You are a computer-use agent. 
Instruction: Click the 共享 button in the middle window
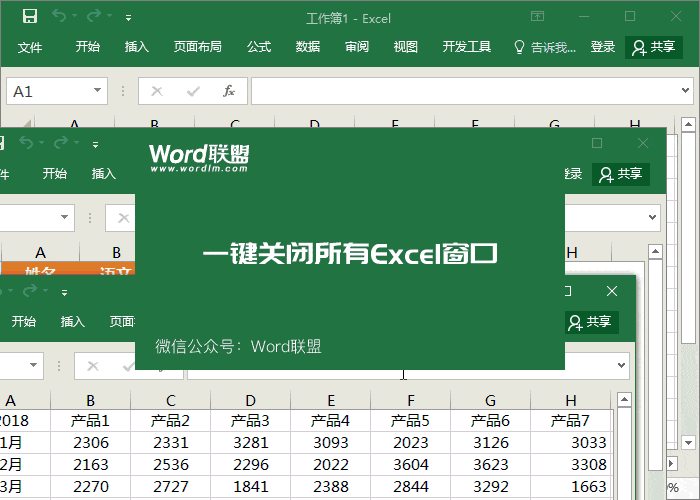click(621, 174)
